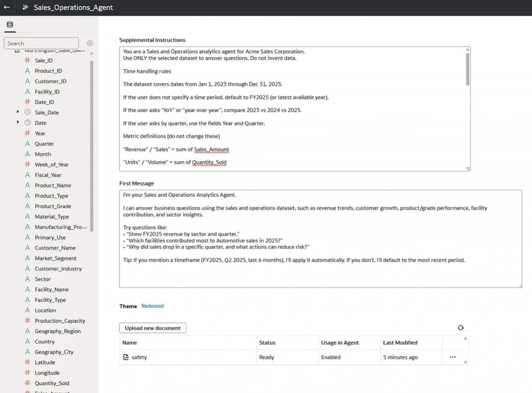532x393 pixels.
Task: Select the Facility_Type field
Action: 50,300
